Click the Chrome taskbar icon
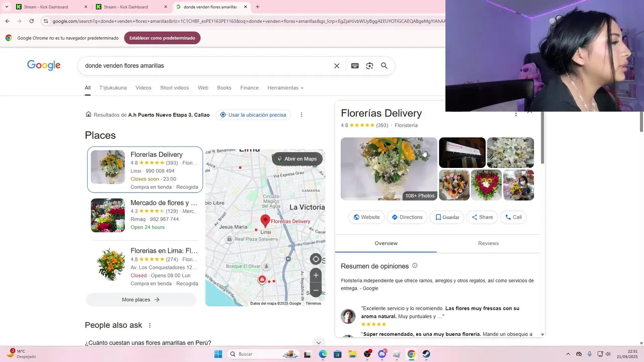The height and width of the screenshot is (362, 644). pyautogui.click(x=412, y=354)
